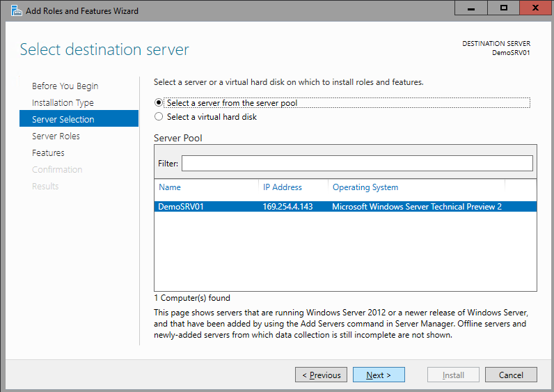The width and height of the screenshot is (554, 392).
Task: Click the Previous button
Action: pos(321,375)
